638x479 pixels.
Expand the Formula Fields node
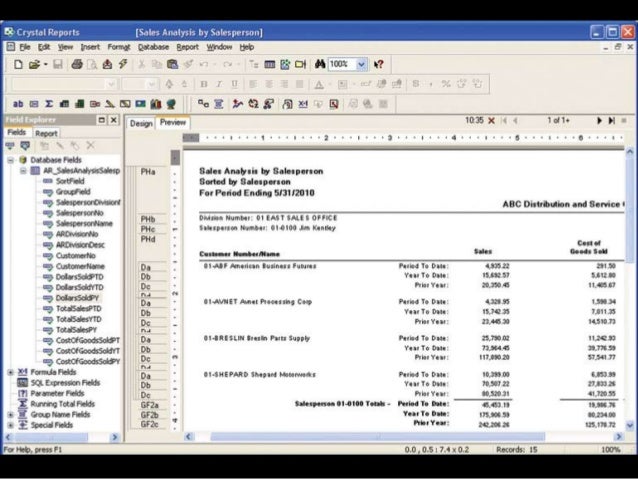(10, 372)
